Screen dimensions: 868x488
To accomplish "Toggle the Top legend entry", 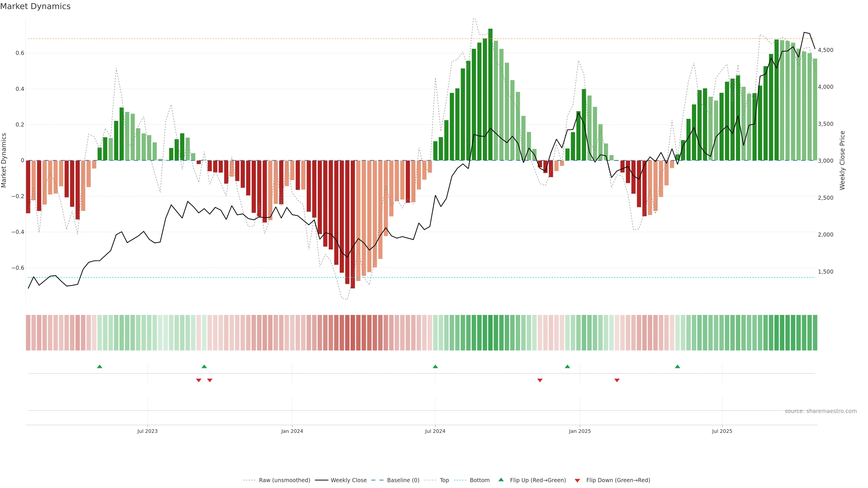I will (x=444, y=480).
